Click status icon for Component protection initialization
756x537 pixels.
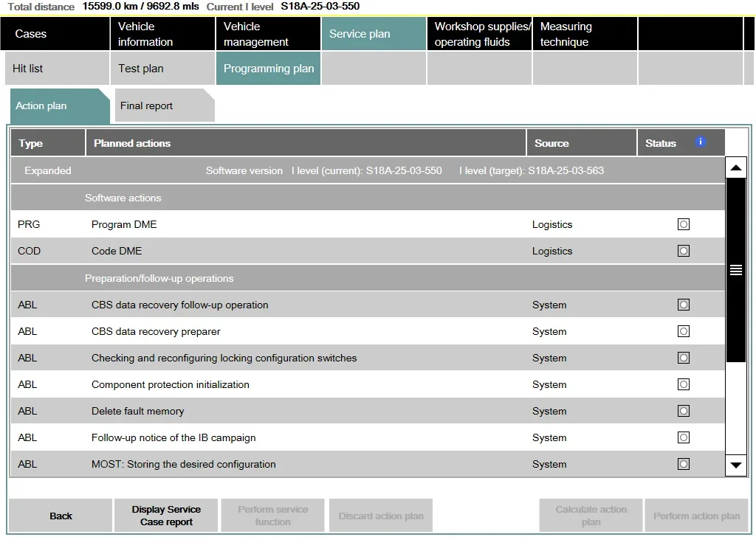click(683, 384)
